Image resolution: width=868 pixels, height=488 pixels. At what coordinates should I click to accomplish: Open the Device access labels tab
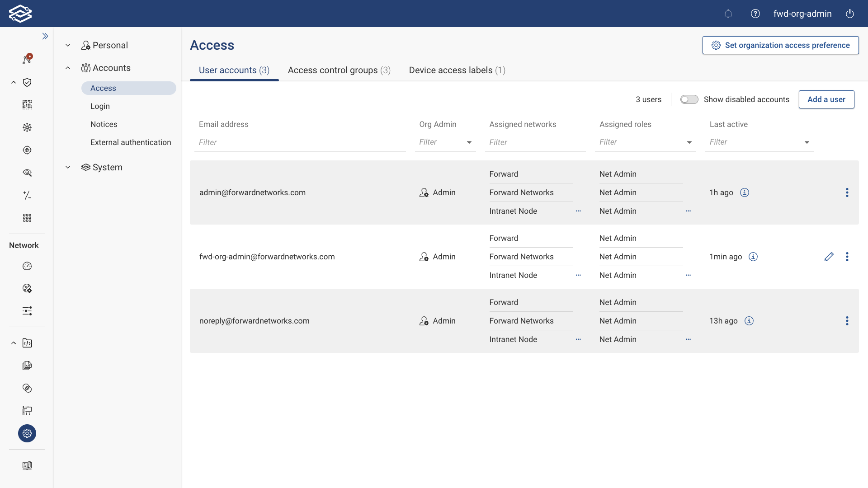[x=457, y=70]
